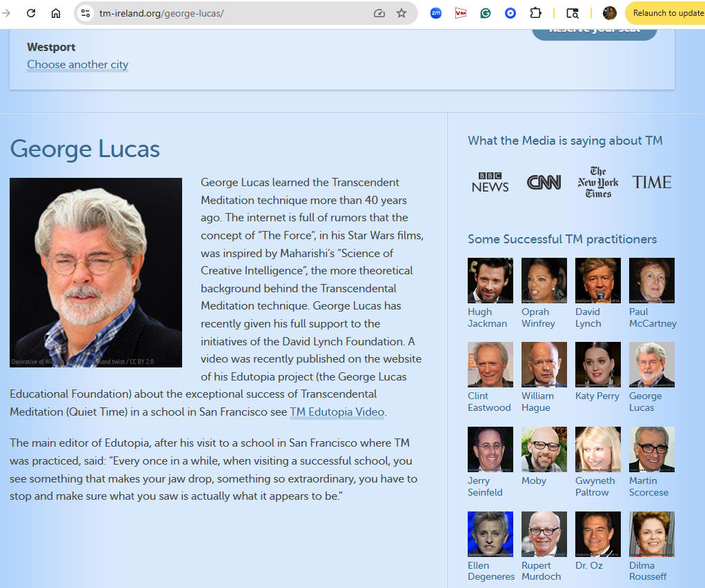Open the TM Edutopia Video link
This screenshot has width=705, height=588.
point(337,412)
